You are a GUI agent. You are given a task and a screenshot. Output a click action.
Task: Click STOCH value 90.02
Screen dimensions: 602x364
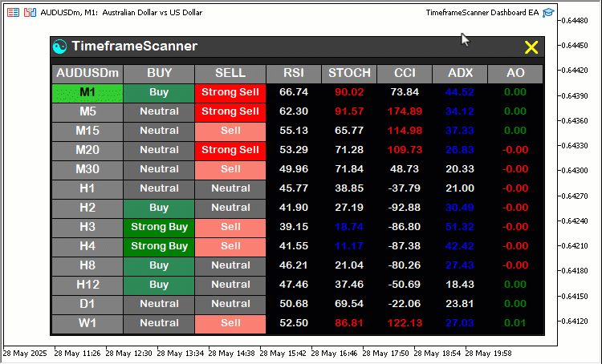tap(349, 92)
